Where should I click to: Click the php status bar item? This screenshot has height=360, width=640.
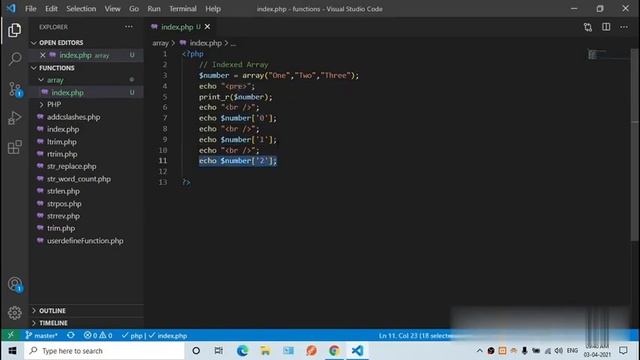[x=133, y=336]
